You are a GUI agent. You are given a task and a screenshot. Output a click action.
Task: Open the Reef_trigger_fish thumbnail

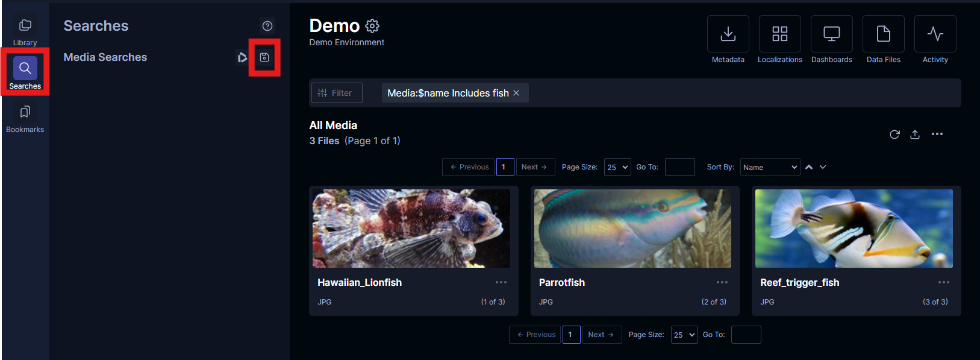click(854, 229)
